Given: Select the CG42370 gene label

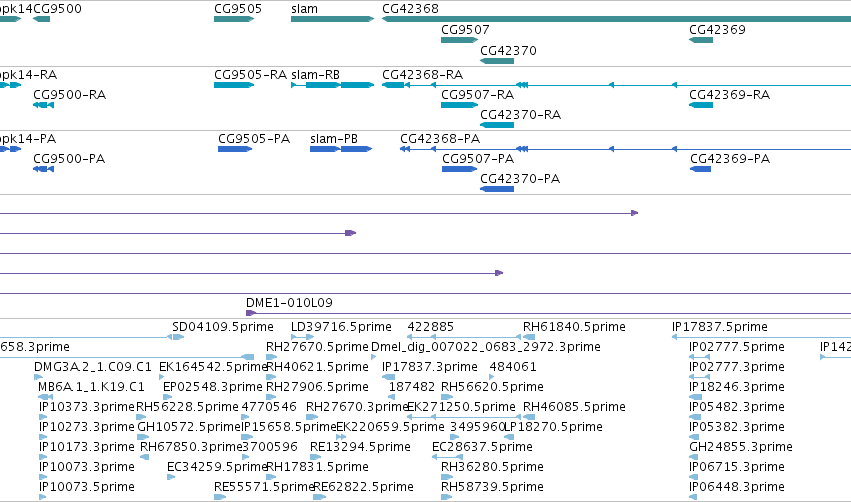Looking at the screenshot, I should [x=509, y=50].
